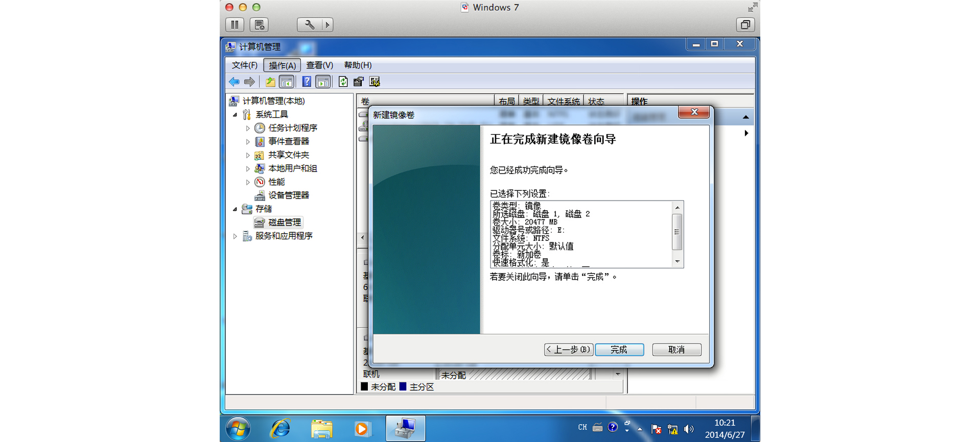
Task: Click 取消 to cancel the wizard
Action: click(x=676, y=350)
